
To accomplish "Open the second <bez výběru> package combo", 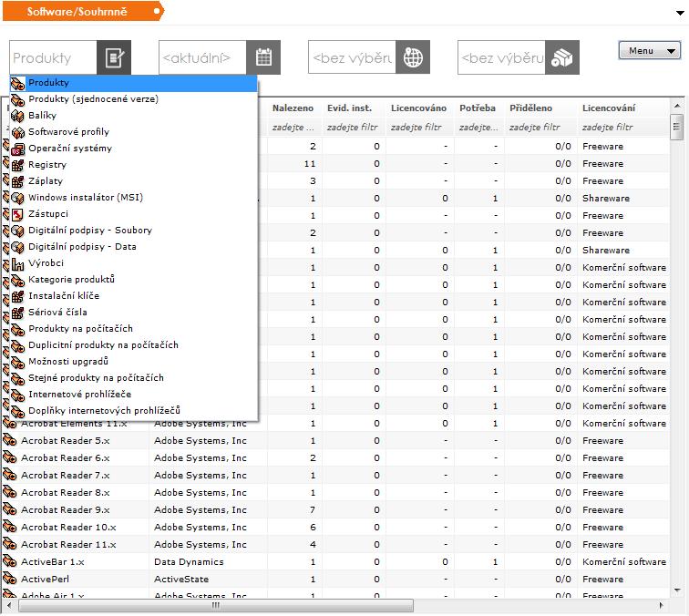I will [x=501, y=57].
